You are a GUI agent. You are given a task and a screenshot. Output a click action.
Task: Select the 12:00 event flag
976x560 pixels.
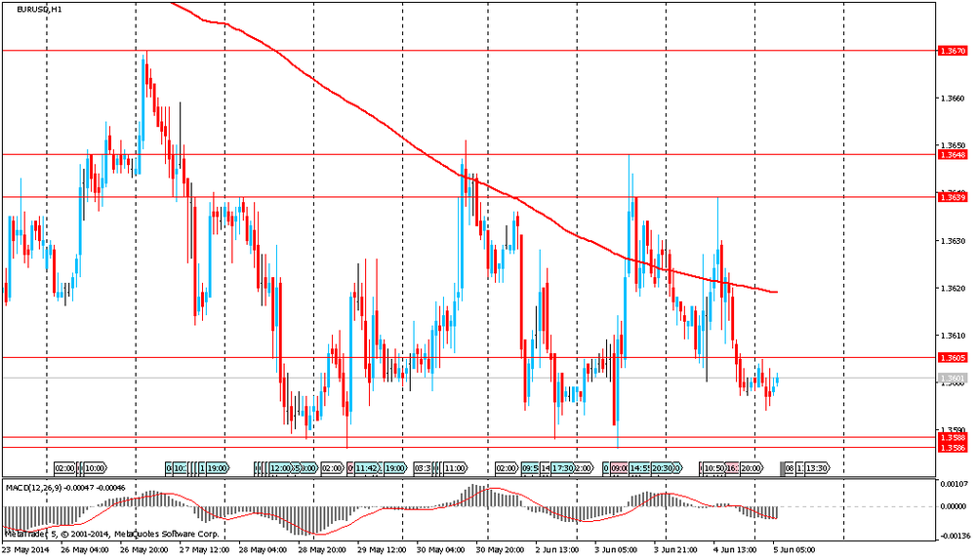coord(282,468)
